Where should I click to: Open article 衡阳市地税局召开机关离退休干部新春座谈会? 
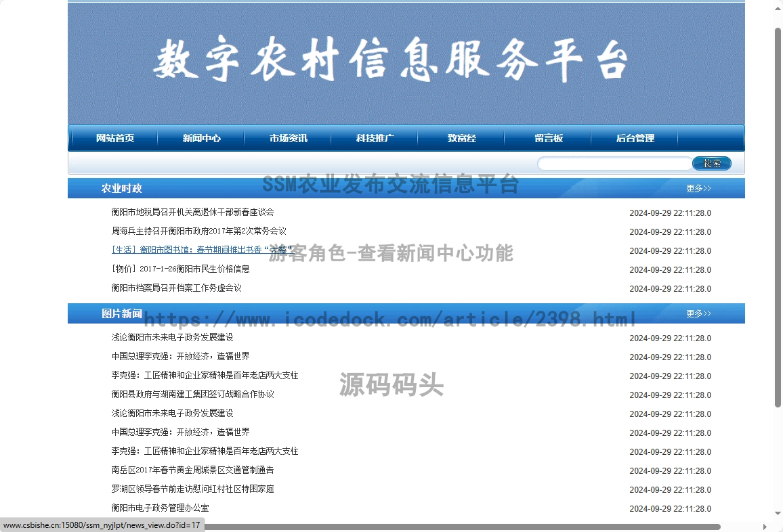tap(193, 212)
